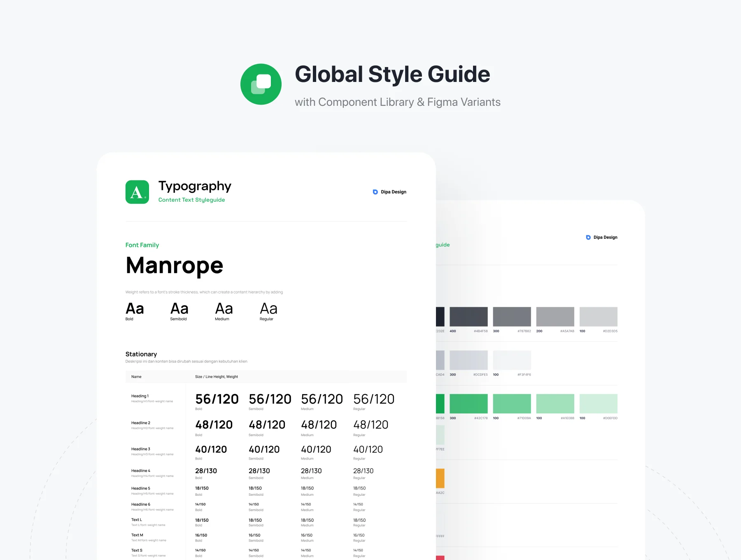
Task: Select the green #71D09A swatch
Action: point(512,404)
